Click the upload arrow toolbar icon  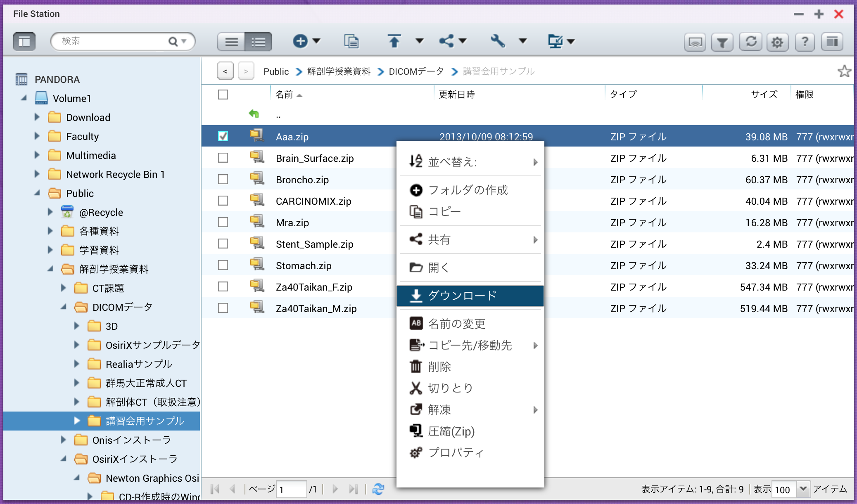[394, 41]
